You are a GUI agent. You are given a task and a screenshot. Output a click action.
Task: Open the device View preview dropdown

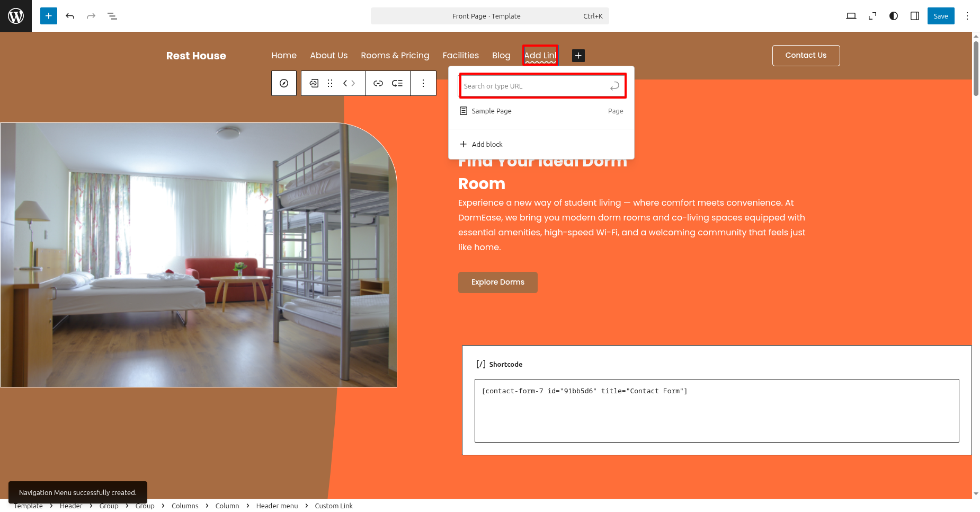point(851,16)
